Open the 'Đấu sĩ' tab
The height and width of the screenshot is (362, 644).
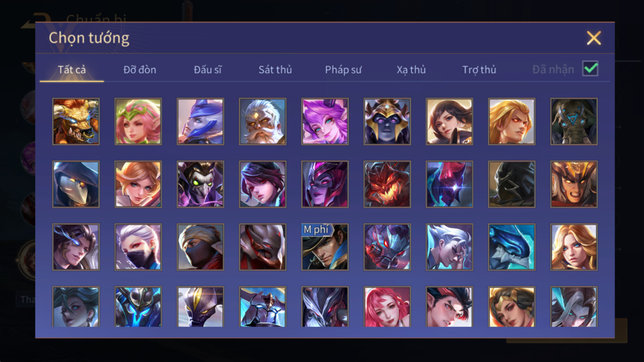coord(208,70)
